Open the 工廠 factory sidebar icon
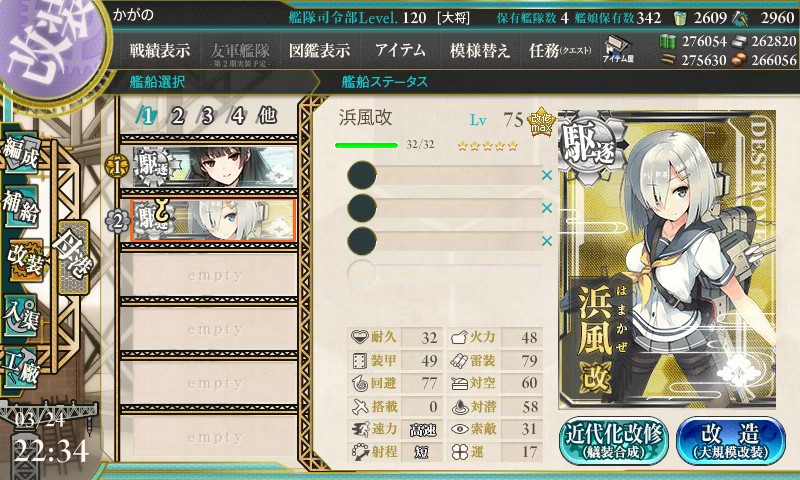 pos(21,368)
